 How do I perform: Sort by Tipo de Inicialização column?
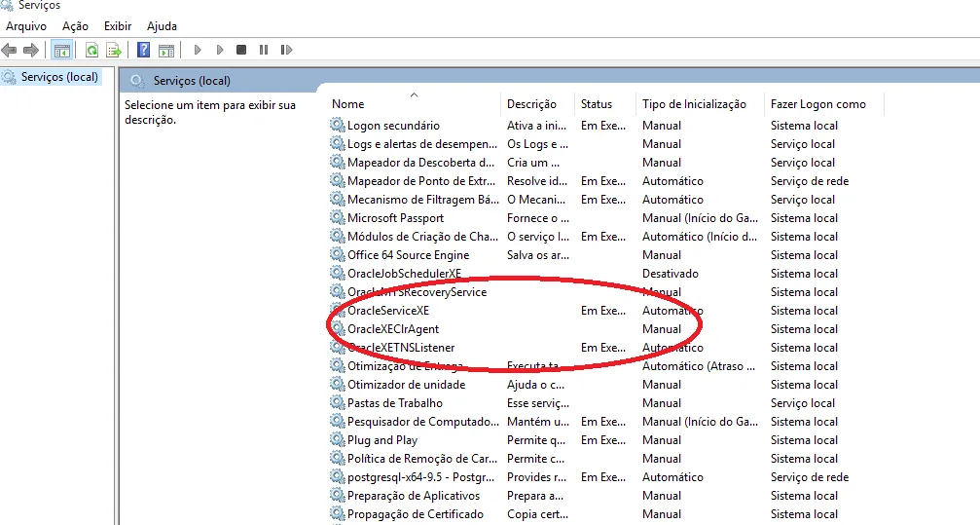(x=694, y=104)
